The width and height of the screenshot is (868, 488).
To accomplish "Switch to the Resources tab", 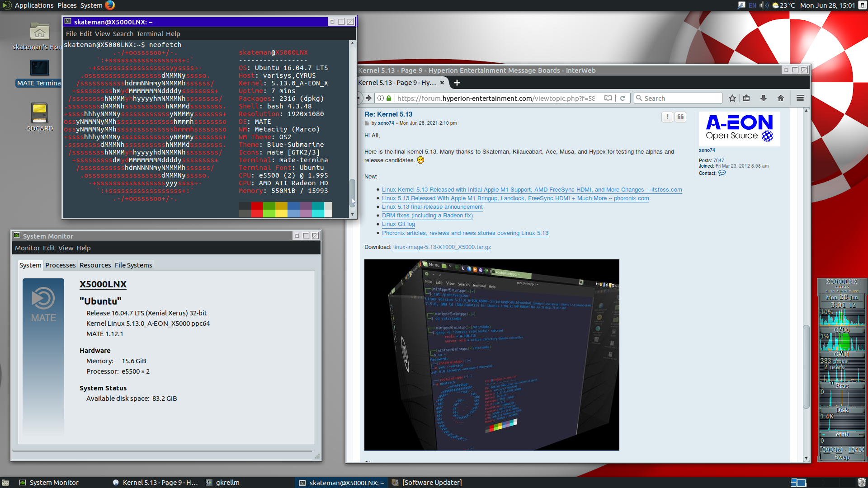I will point(95,265).
